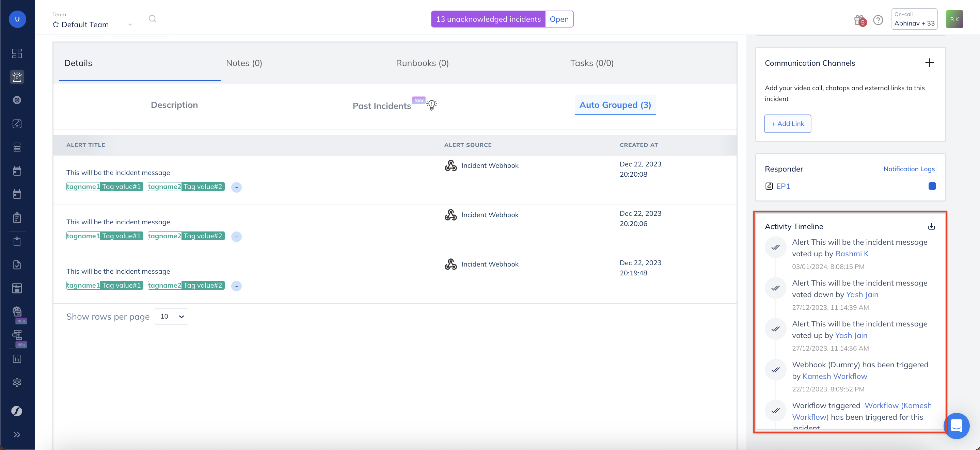The image size is (980, 450).
Task: Open the chat support bubble
Action: (956, 425)
